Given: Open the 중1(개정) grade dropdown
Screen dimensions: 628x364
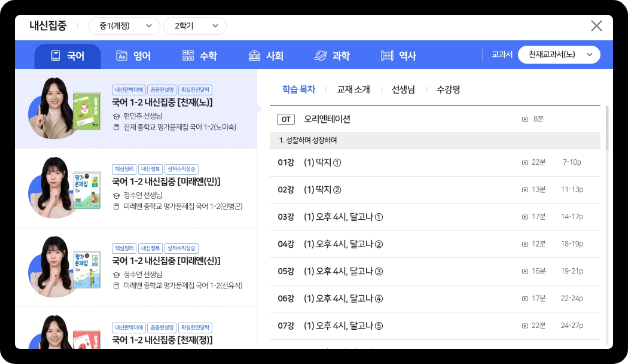Looking at the screenshot, I should [x=124, y=26].
